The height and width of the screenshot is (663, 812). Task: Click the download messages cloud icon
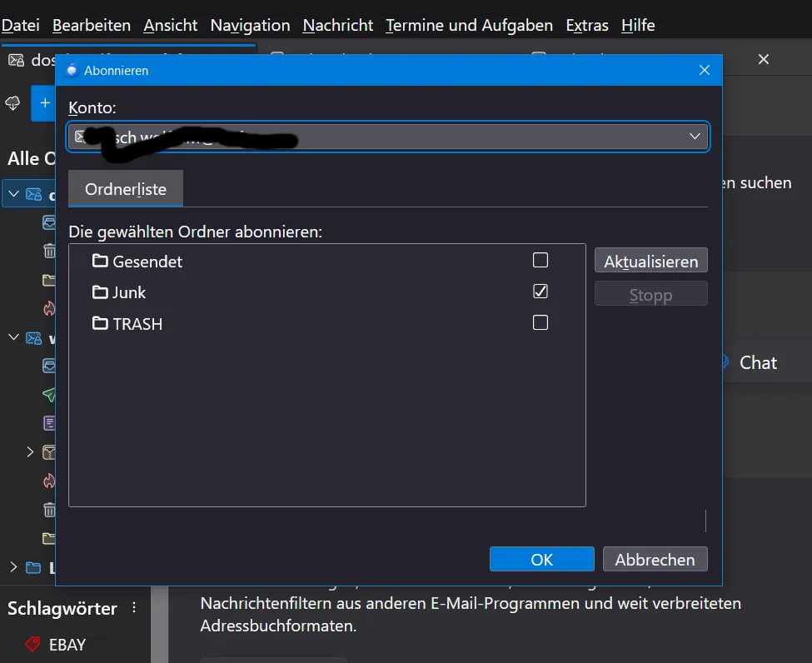tap(13, 102)
